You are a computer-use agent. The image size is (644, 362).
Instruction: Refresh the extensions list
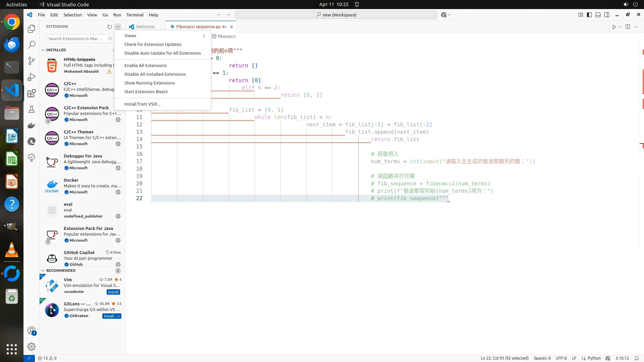[x=109, y=26]
